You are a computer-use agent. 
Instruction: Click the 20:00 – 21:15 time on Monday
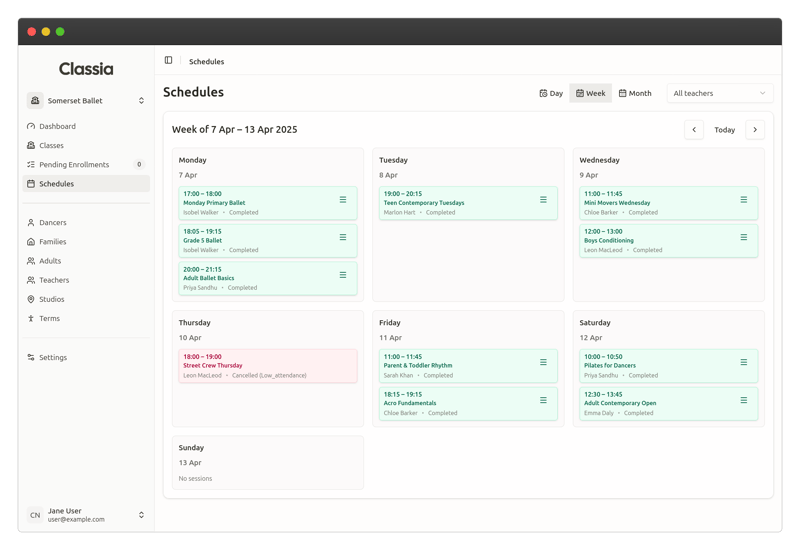click(x=203, y=269)
